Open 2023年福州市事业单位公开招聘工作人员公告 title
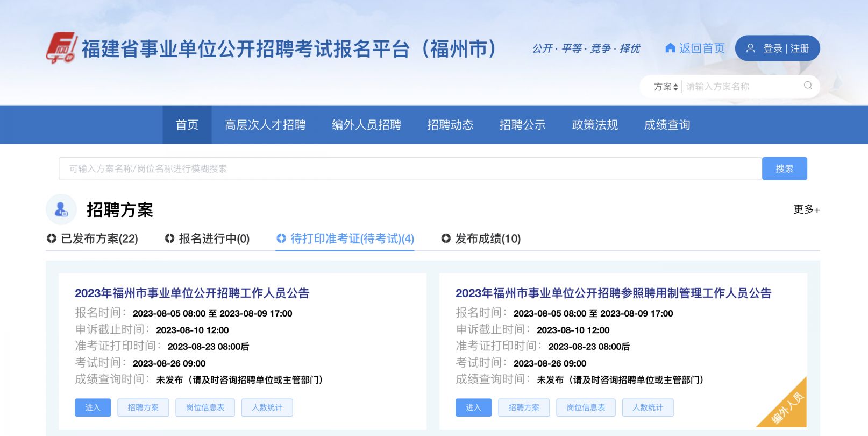 (192, 293)
